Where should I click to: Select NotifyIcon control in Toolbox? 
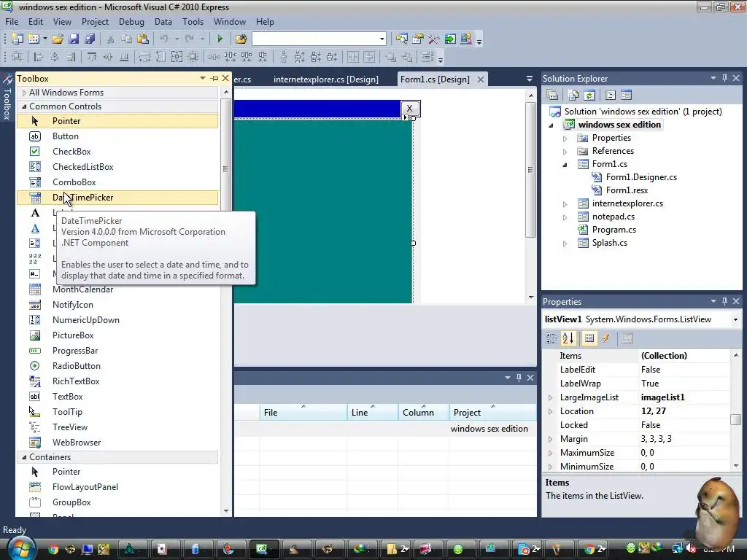[x=117, y=305]
